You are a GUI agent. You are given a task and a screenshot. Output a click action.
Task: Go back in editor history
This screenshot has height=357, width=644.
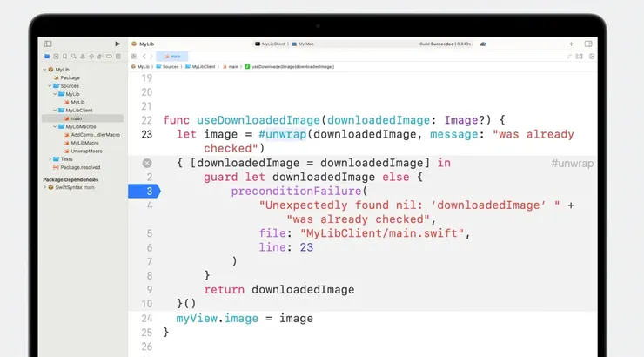(x=144, y=57)
